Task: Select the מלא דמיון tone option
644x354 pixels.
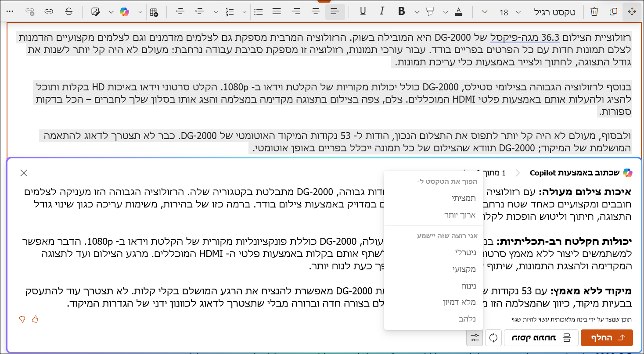Action: (459, 302)
